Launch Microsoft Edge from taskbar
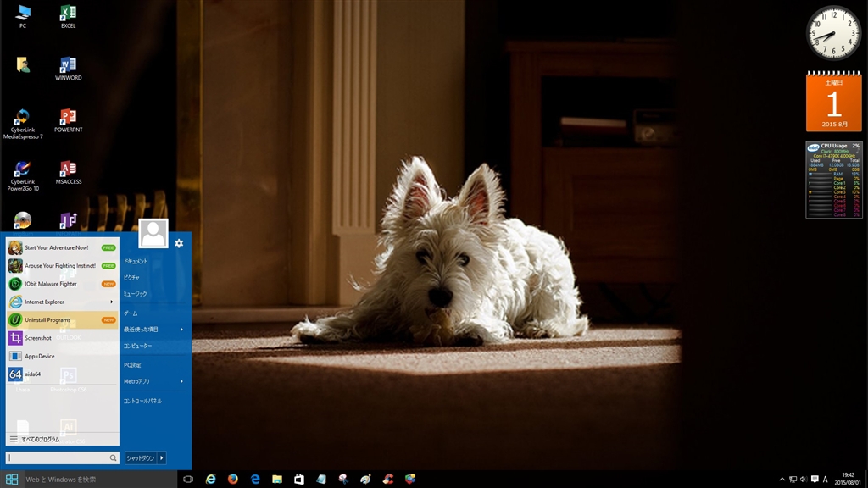Image resolution: width=868 pixels, height=488 pixels. coord(255,480)
